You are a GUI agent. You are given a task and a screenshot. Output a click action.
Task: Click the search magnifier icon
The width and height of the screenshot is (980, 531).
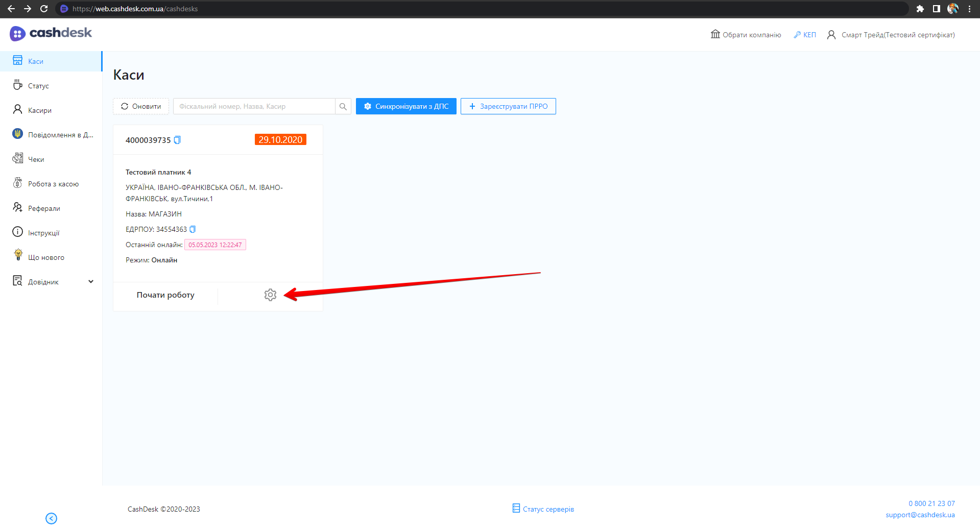(x=343, y=106)
